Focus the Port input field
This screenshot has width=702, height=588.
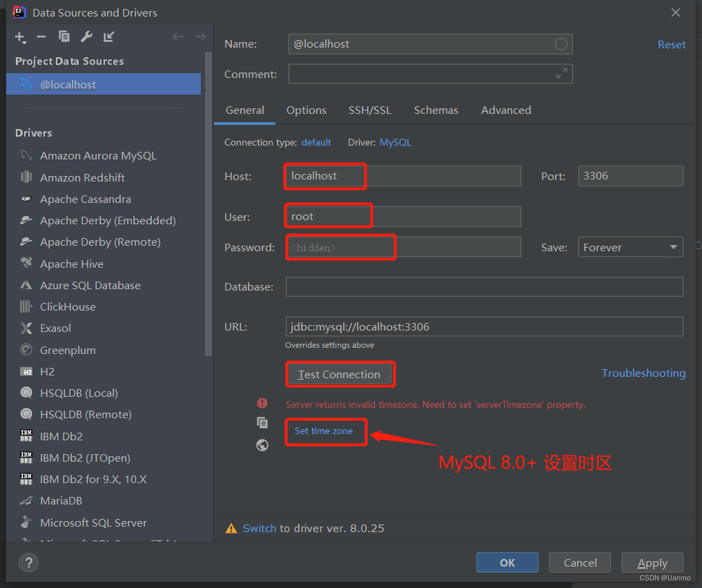click(x=630, y=176)
